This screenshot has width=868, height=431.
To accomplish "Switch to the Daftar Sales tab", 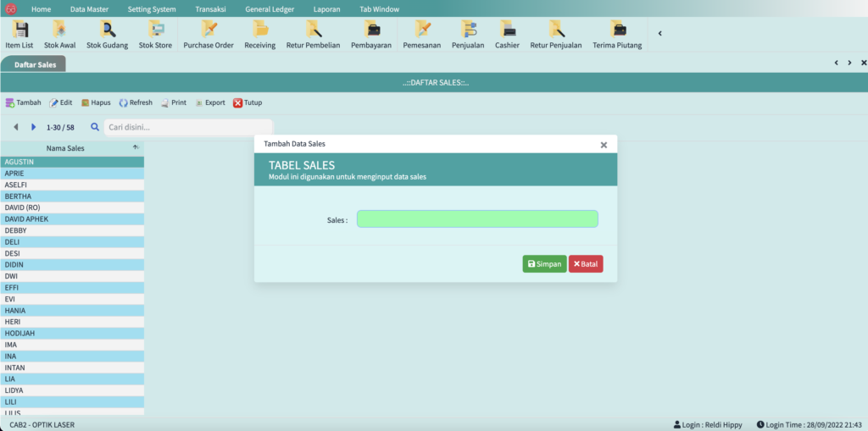I will (35, 64).
